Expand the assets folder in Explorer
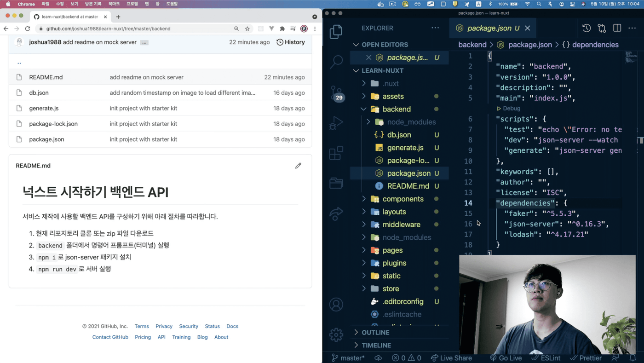 (364, 96)
